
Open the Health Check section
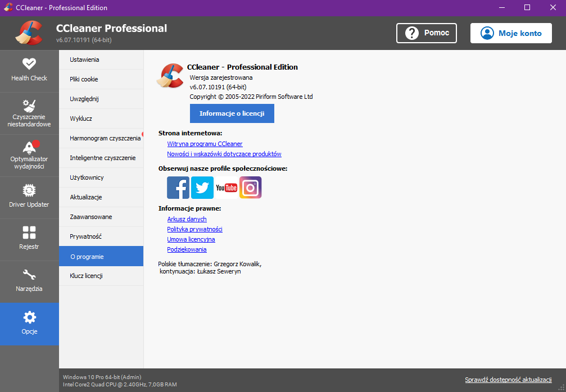tap(29, 71)
